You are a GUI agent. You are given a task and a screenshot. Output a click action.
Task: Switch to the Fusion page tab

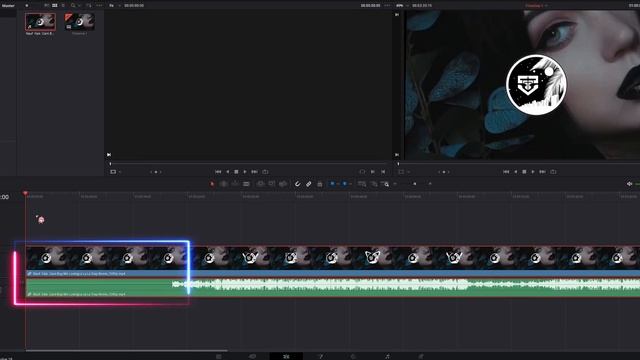(320, 356)
